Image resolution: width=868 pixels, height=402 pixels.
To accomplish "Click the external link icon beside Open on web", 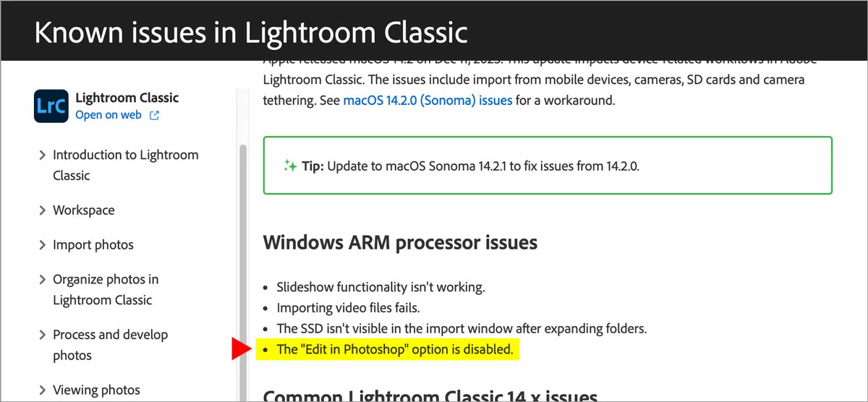I will point(154,115).
